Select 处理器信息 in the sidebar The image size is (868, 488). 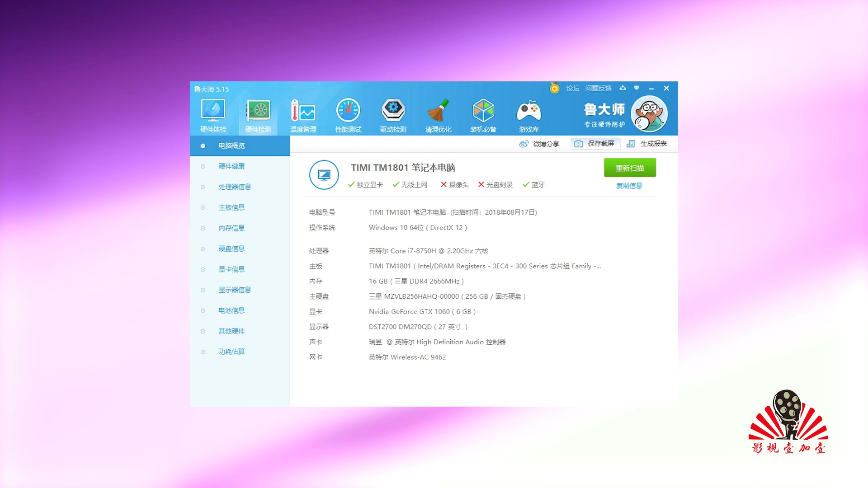coord(234,187)
